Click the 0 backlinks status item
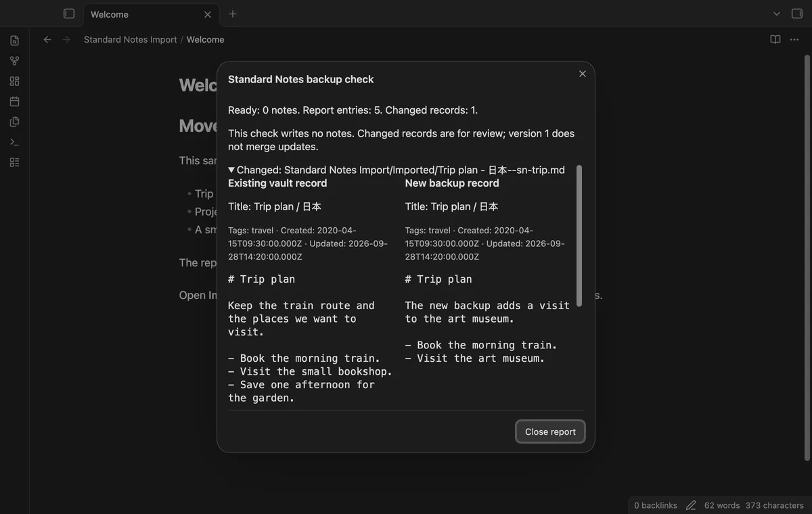Viewport: 812px width, 514px height. (x=656, y=505)
